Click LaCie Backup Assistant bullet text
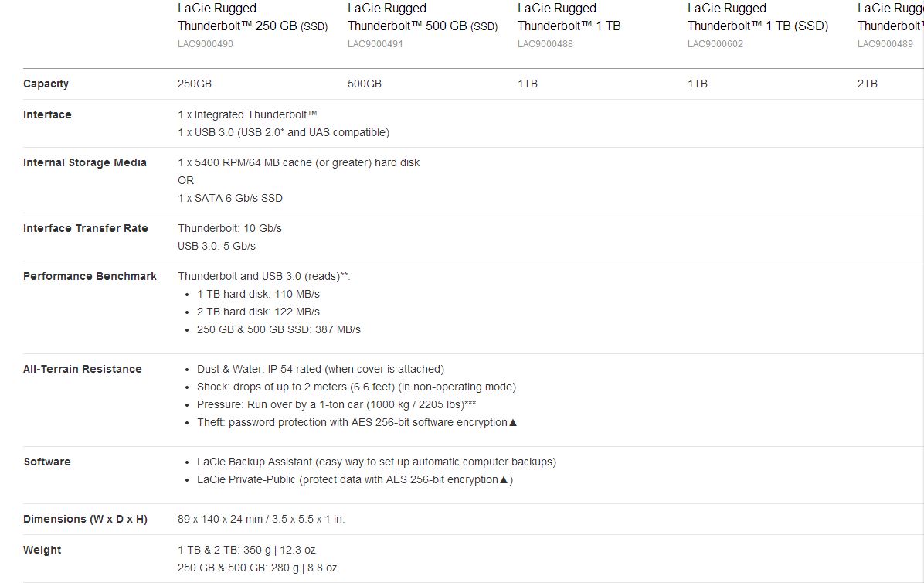Screen dimensions: 924x583 click(x=376, y=462)
